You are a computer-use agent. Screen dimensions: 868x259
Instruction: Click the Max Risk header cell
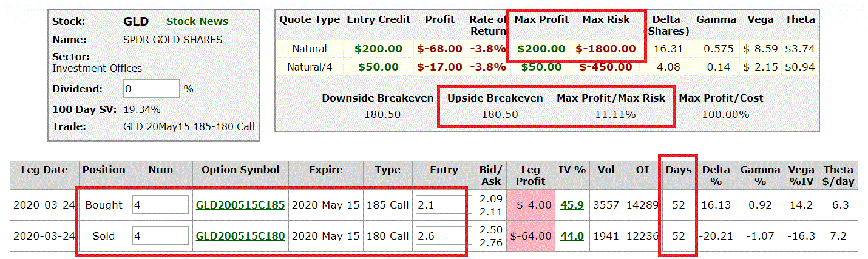[x=605, y=19]
